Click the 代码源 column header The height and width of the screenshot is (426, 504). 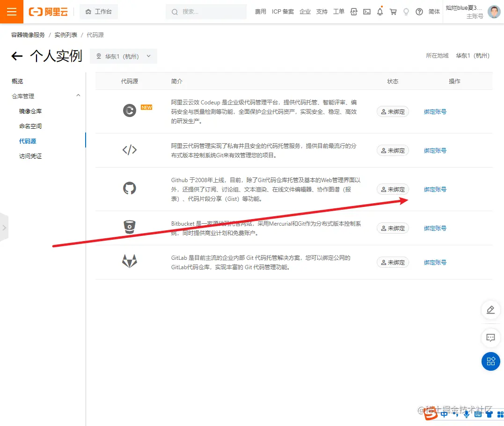point(130,81)
